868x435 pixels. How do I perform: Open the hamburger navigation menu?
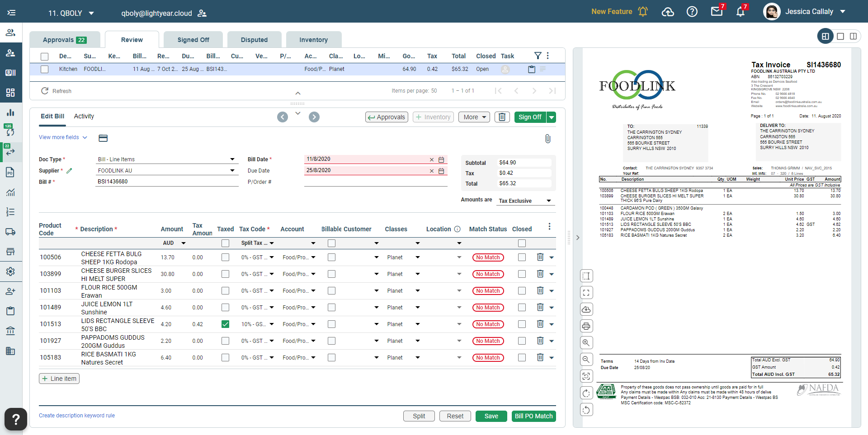(x=11, y=13)
